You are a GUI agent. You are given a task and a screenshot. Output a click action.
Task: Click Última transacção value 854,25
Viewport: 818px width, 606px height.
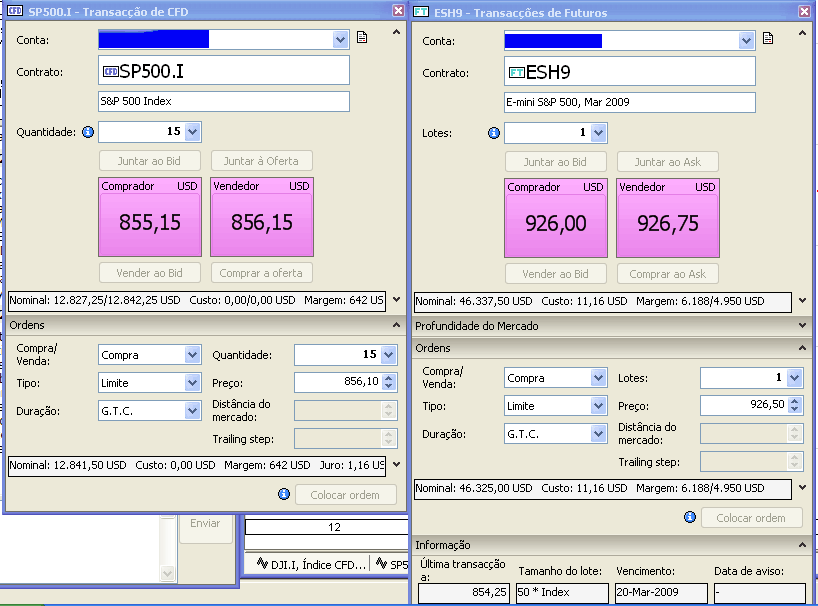coord(464,592)
